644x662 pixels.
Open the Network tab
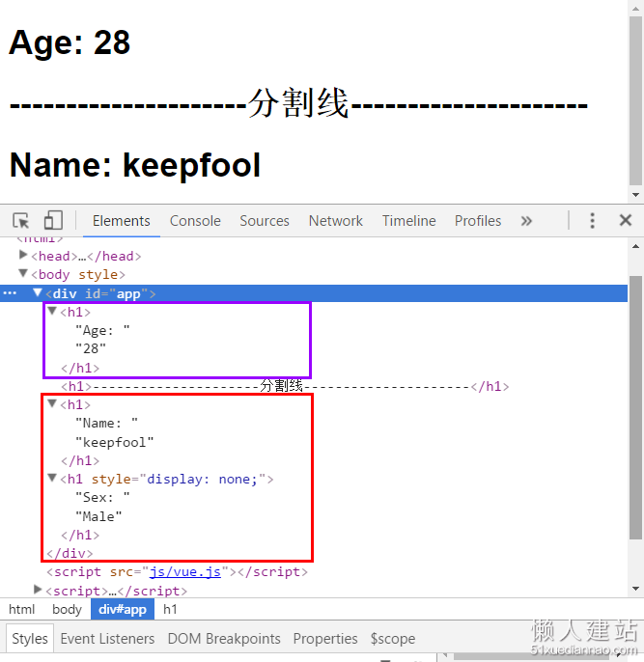click(336, 221)
